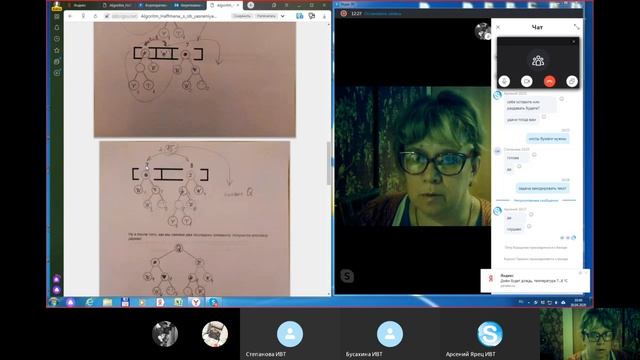This screenshot has width=640, height=360.
Task: Open the history clock icon in browser sidebar
Action: point(57,39)
